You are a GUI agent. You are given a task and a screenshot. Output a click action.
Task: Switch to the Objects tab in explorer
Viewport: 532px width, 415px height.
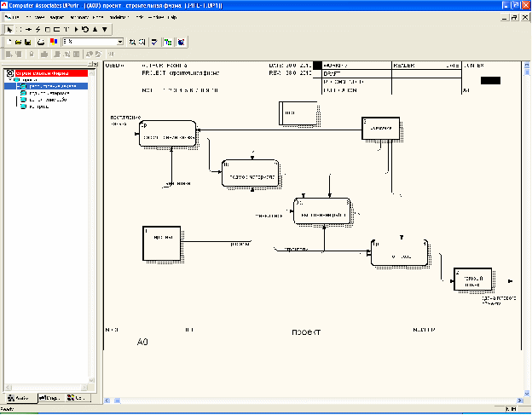pyautogui.click(x=77, y=398)
